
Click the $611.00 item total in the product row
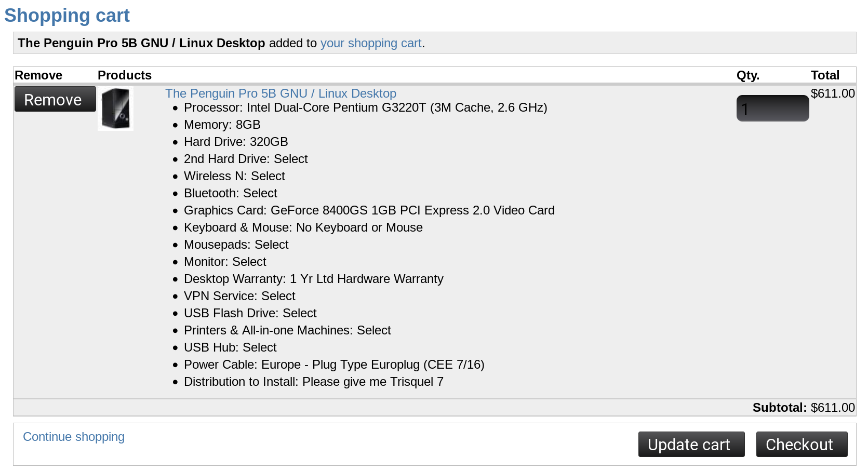tap(832, 93)
